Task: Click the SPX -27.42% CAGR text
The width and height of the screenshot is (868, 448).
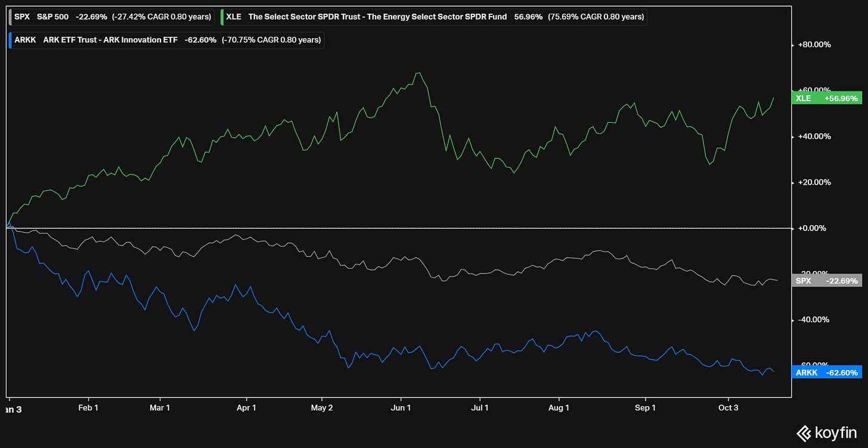Action: tap(161, 17)
